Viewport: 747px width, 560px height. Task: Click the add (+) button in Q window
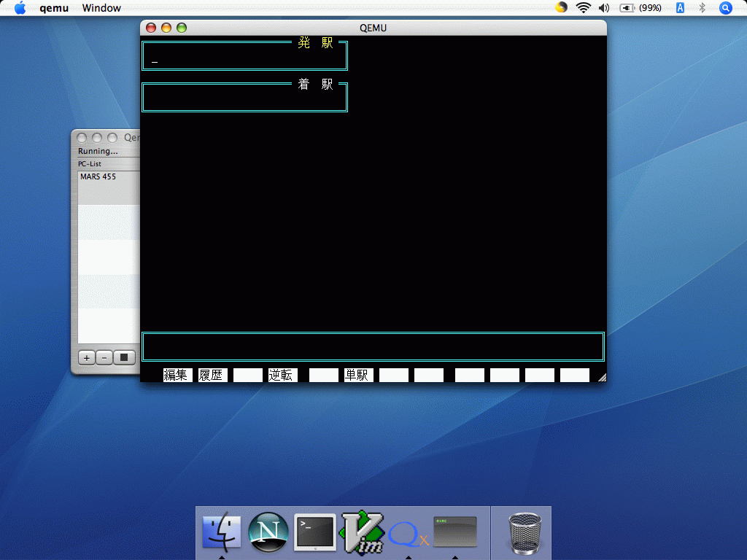coord(87,357)
